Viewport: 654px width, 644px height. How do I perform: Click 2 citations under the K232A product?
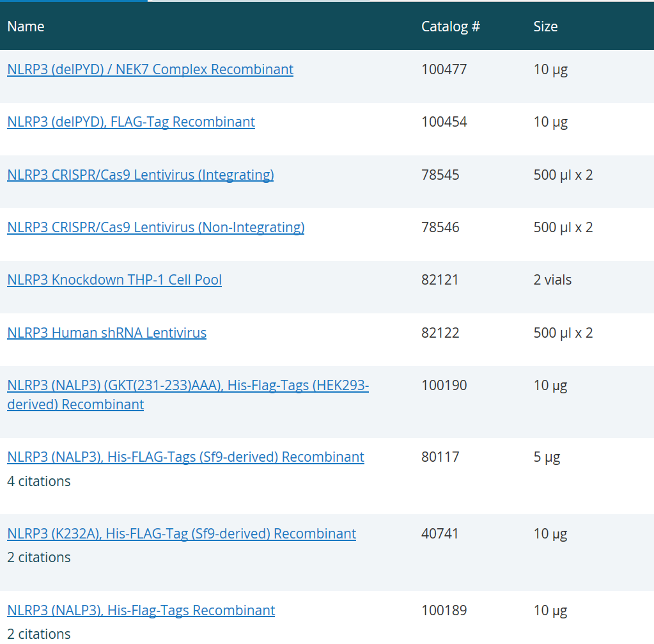point(39,557)
